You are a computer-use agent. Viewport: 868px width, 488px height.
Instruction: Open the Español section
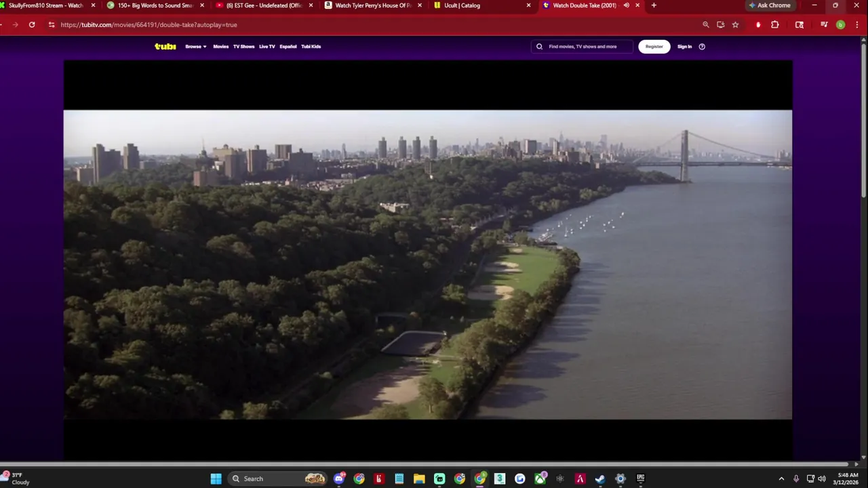pyautogui.click(x=288, y=47)
